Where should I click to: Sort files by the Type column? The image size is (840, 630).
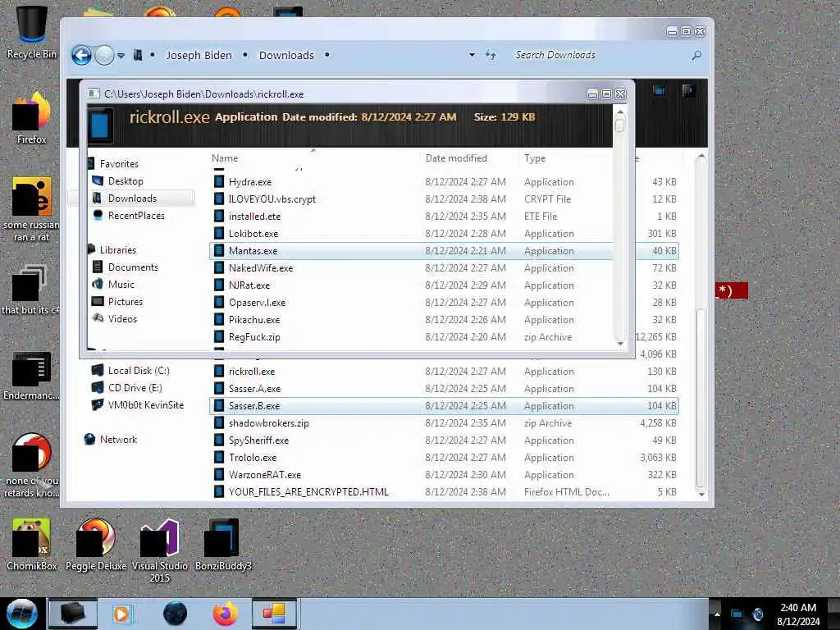(x=535, y=158)
